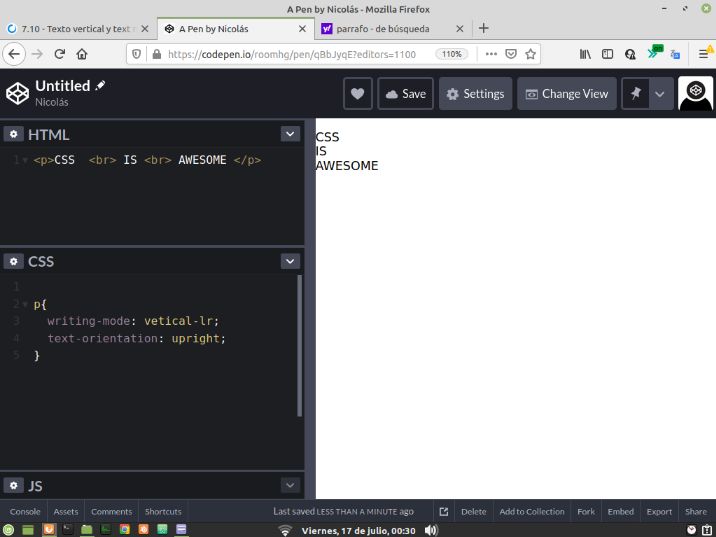Click the codepen.io URL field
Viewport: 716px width, 537px height.
pos(292,54)
